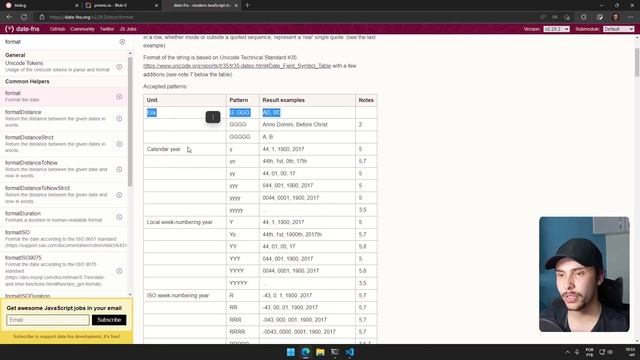This screenshot has height=360, width=640.
Task: Reload the page with refresh icon
Action: (24, 17)
